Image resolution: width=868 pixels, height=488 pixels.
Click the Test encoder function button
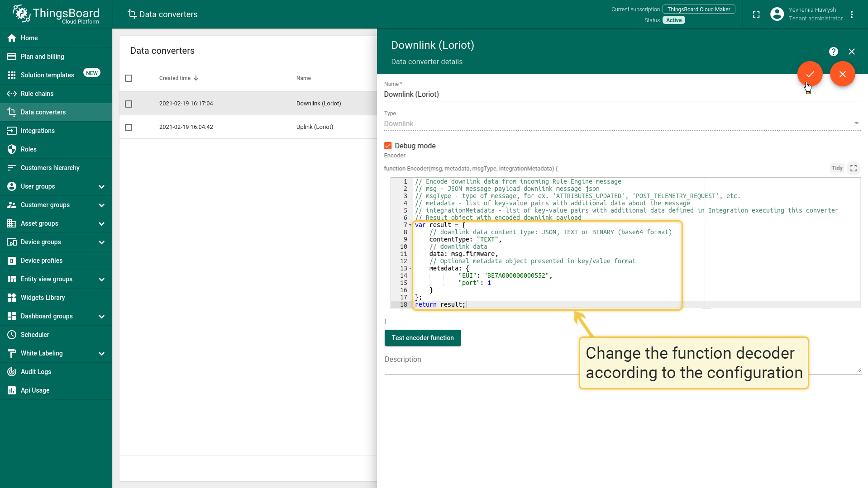(x=422, y=338)
